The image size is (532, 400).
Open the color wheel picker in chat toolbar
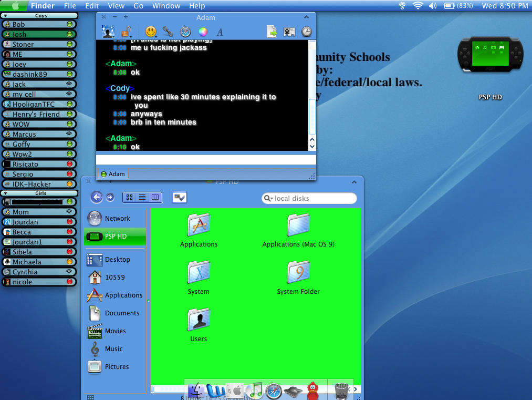coord(203,32)
